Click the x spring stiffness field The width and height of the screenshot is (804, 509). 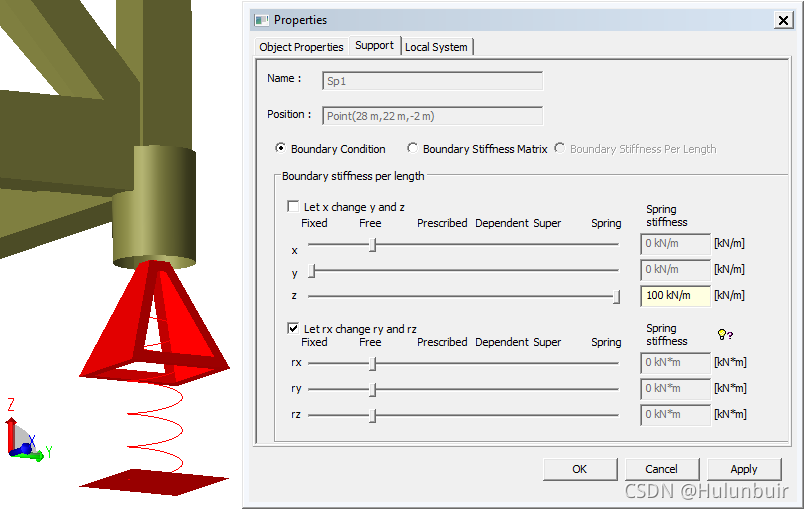(675, 243)
